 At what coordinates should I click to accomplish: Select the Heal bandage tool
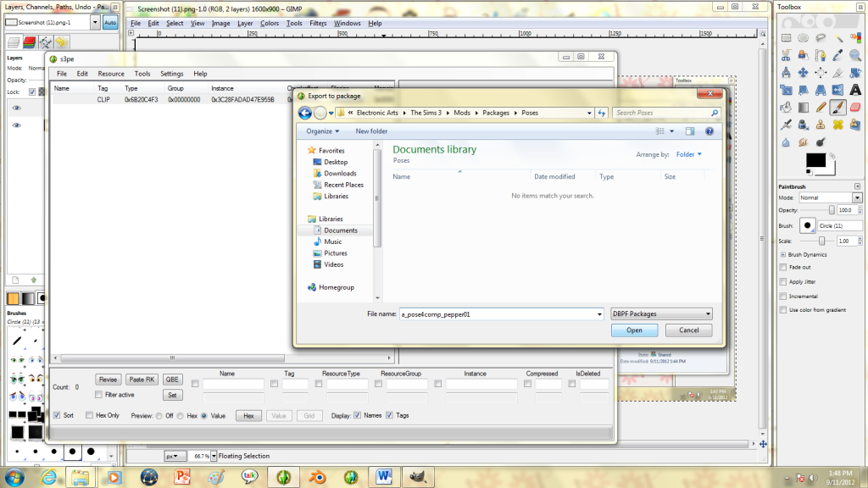tap(838, 125)
